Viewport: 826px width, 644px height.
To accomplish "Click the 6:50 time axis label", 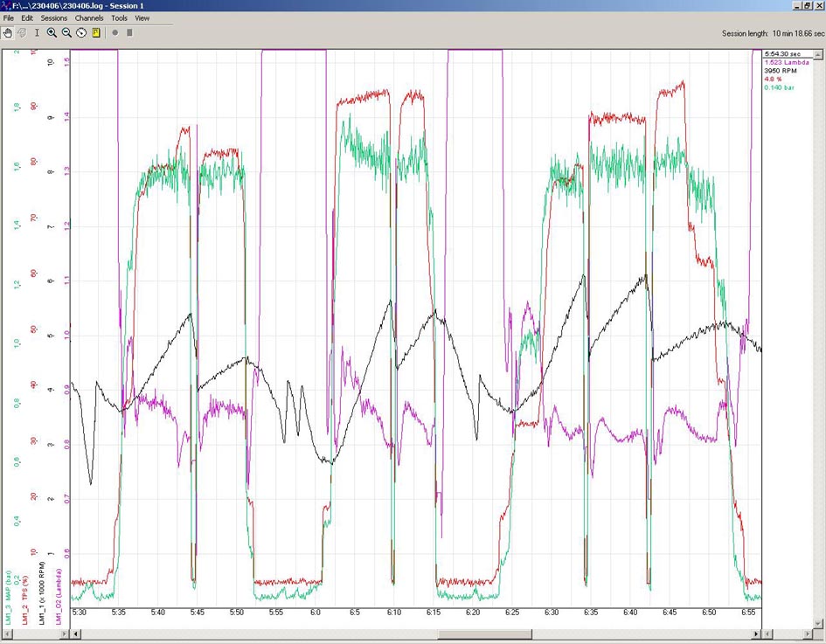I will pyautogui.click(x=709, y=613).
